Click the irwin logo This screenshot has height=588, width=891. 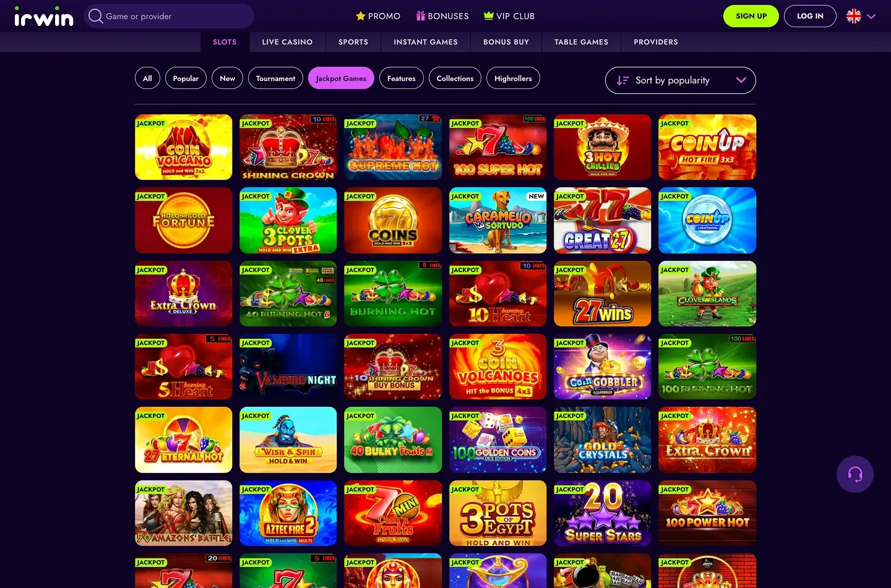[43, 17]
